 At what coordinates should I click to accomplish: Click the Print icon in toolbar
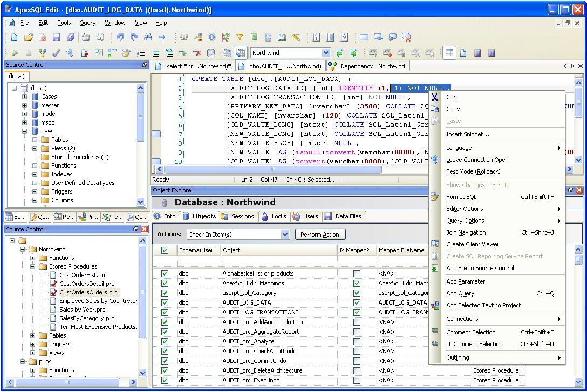point(86,37)
